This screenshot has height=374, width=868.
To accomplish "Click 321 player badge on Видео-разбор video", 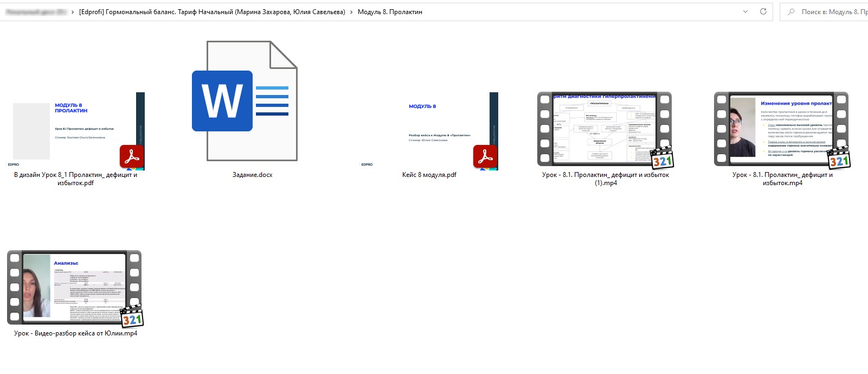I will coord(132,318).
